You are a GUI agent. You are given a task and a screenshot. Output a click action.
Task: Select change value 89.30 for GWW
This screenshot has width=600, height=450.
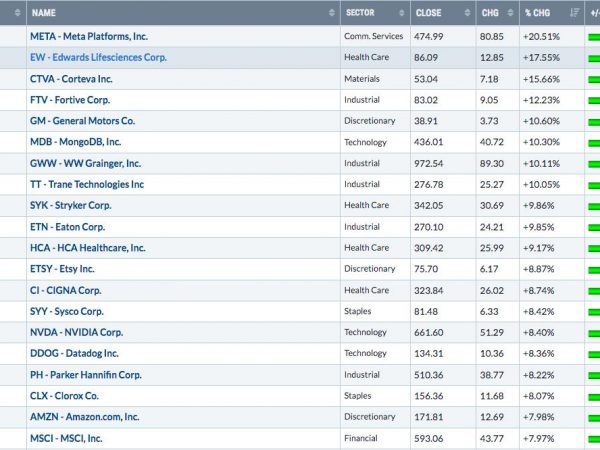pos(492,164)
